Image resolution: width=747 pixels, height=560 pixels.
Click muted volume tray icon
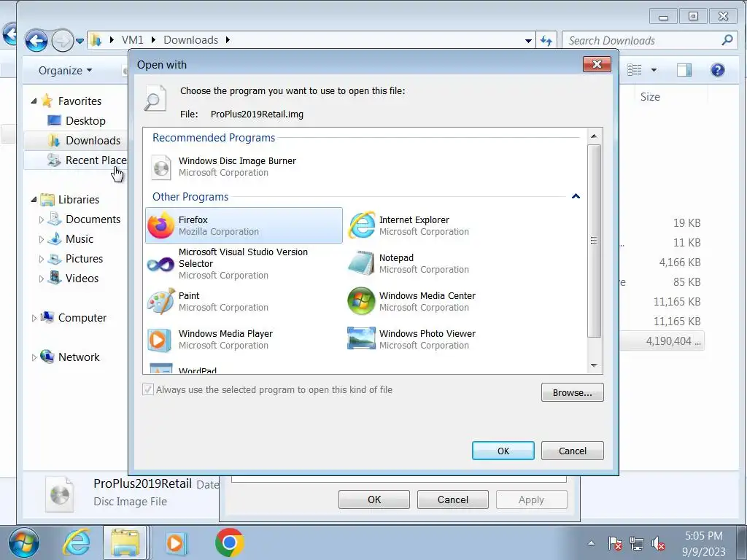(659, 543)
